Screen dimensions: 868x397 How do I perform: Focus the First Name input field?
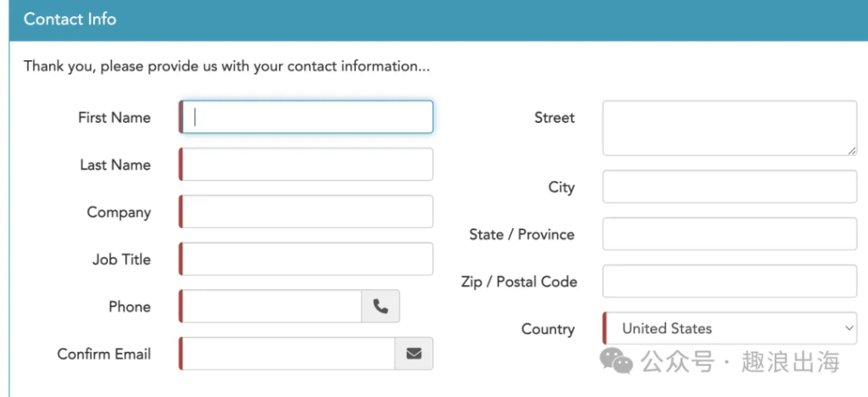[x=306, y=117]
